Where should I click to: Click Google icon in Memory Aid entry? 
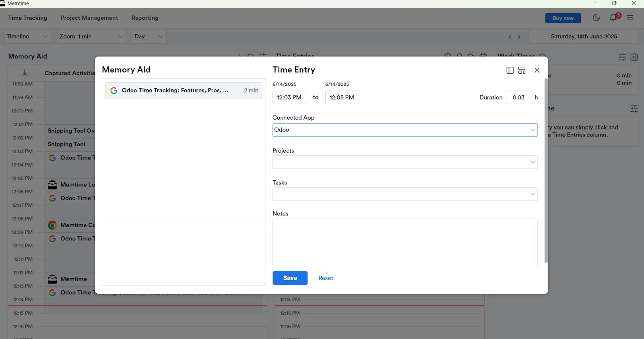click(114, 91)
